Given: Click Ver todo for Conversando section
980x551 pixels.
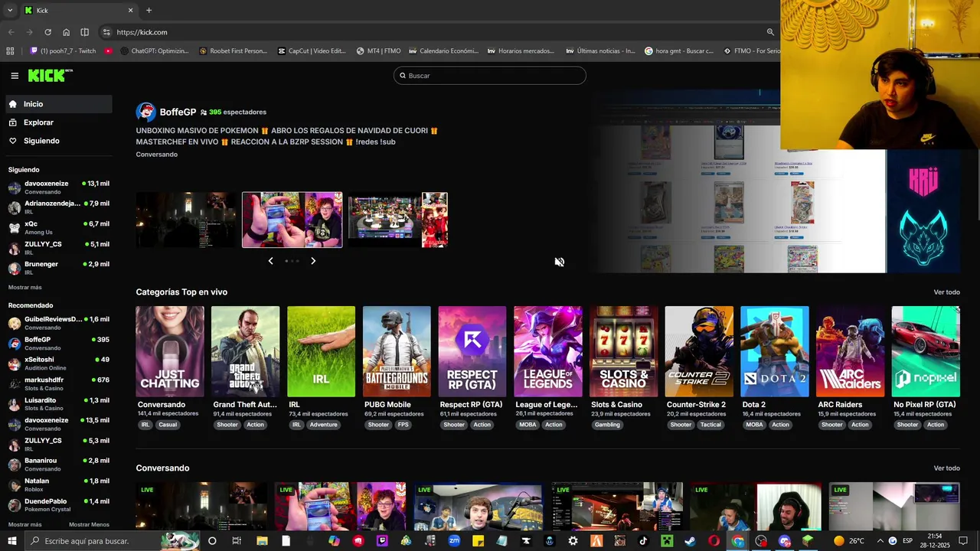Looking at the screenshot, I should (x=946, y=468).
